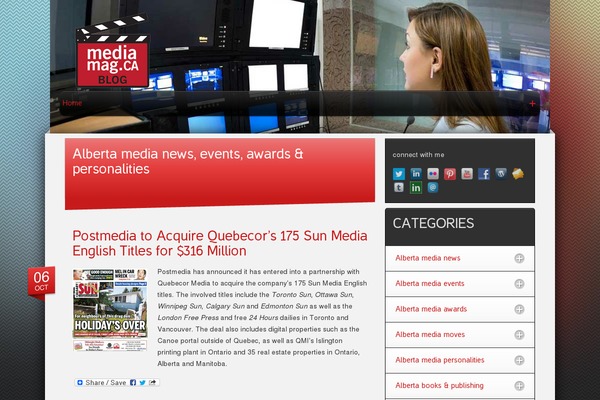Click the red Alberta media news tagline banner
The width and height of the screenshot is (600, 400).
[x=220, y=173]
